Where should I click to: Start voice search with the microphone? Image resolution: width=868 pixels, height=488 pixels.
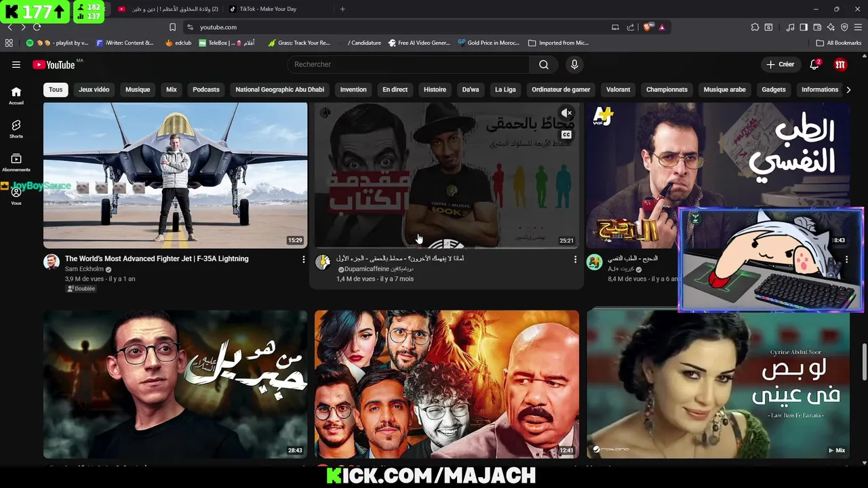tap(574, 64)
